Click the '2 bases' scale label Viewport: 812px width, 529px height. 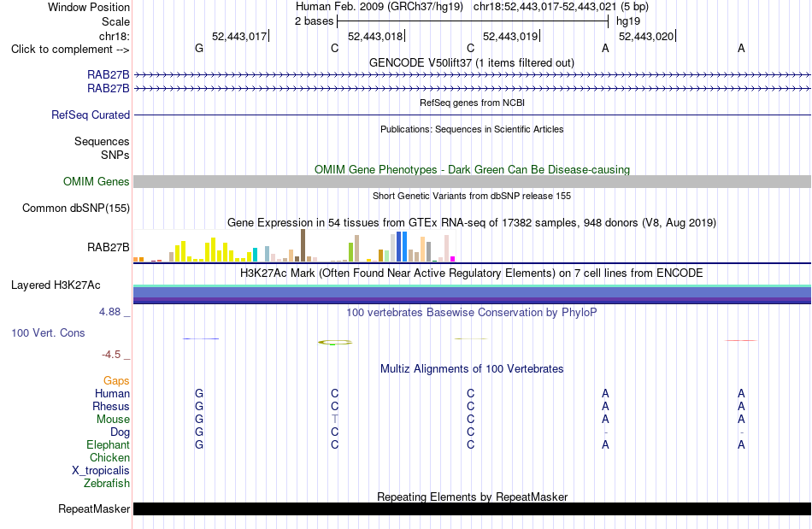315,21
